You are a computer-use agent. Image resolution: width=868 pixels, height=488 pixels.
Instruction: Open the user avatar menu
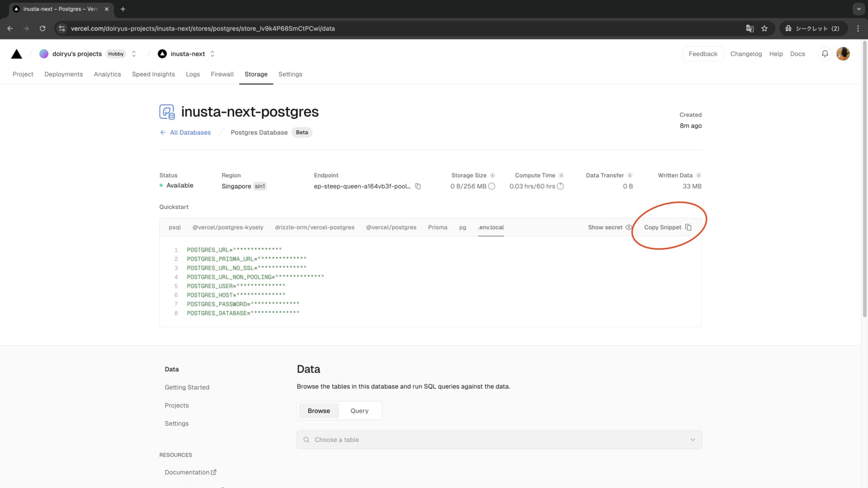pos(843,54)
